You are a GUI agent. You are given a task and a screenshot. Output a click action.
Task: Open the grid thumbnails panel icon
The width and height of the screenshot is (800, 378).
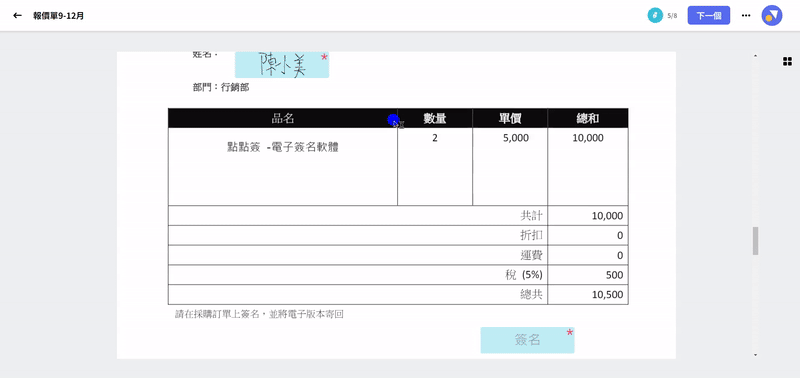click(x=787, y=62)
